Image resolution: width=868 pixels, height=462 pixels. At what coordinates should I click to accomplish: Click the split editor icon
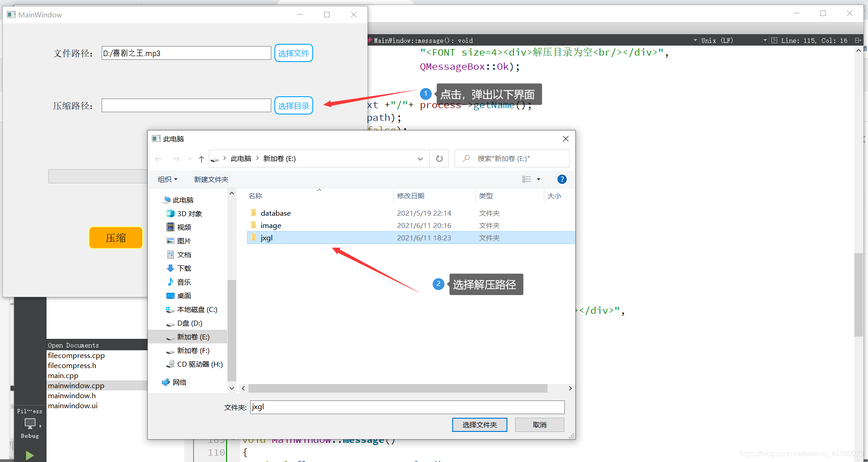click(x=858, y=41)
